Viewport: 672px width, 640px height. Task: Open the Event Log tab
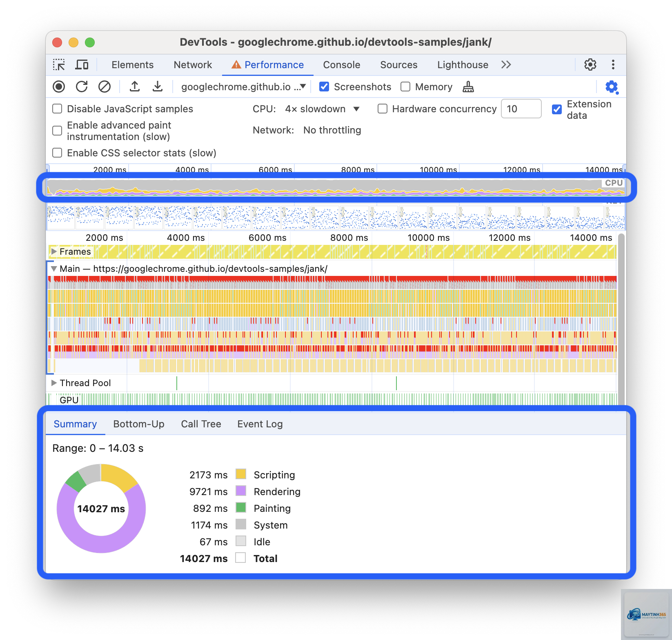click(260, 424)
